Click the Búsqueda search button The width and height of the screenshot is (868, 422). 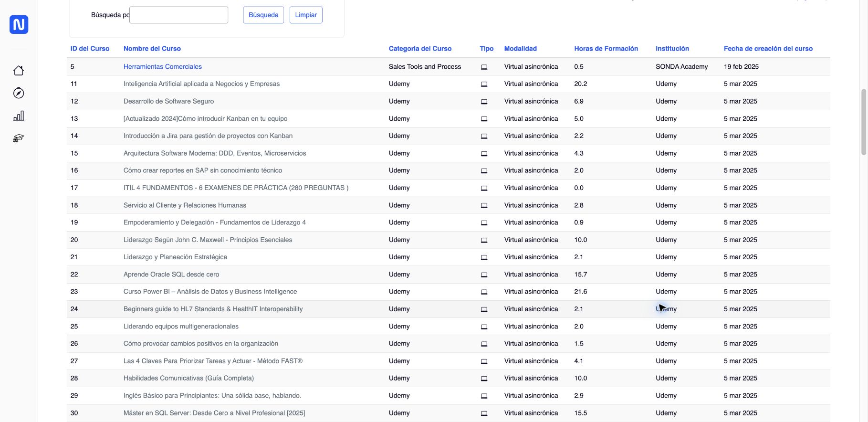[263, 15]
